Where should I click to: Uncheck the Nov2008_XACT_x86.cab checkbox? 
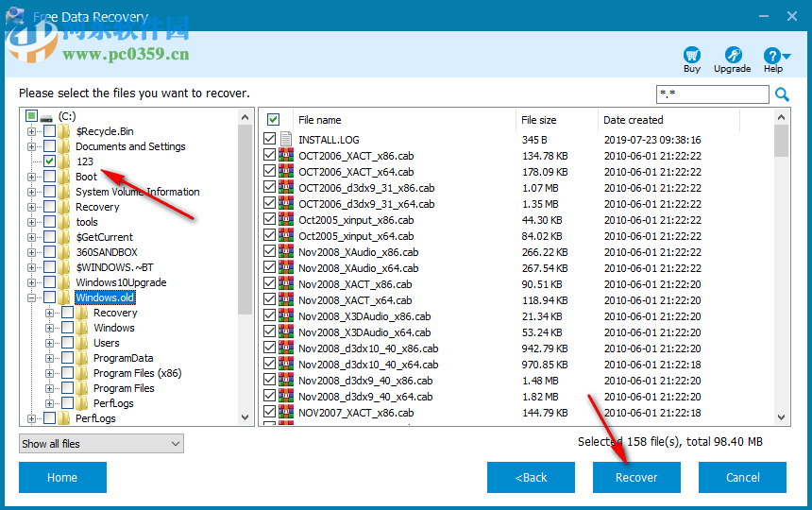pos(269,282)
